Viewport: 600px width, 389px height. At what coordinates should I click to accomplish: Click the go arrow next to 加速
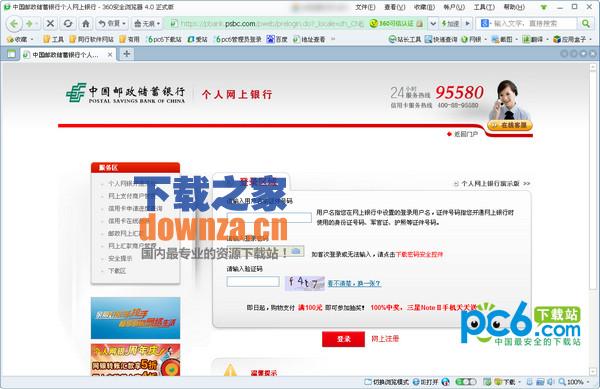pos(467,24)
